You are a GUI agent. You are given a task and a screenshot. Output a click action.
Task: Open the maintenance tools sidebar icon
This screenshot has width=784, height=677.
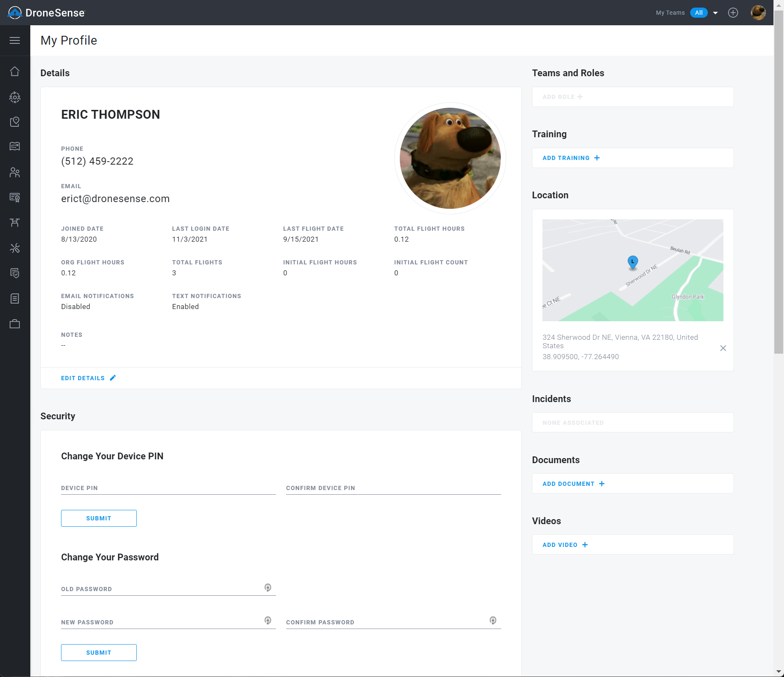tap(15, 248)
